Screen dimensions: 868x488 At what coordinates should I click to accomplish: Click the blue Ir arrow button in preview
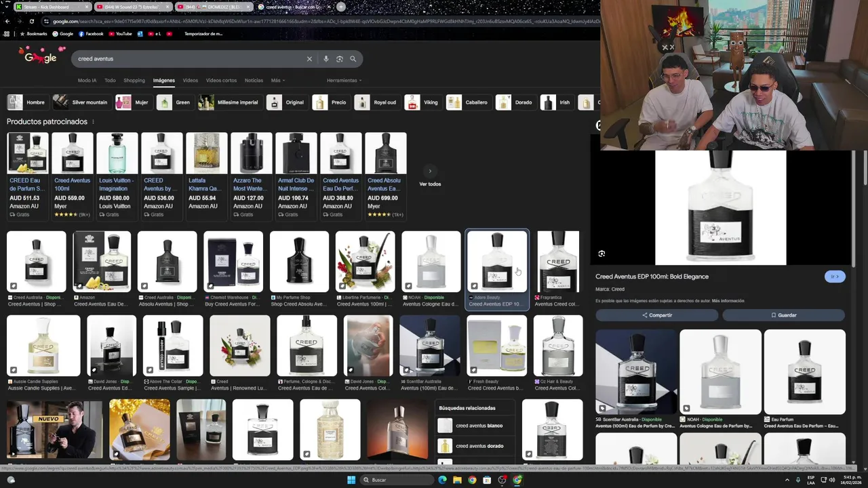(835, 277)
